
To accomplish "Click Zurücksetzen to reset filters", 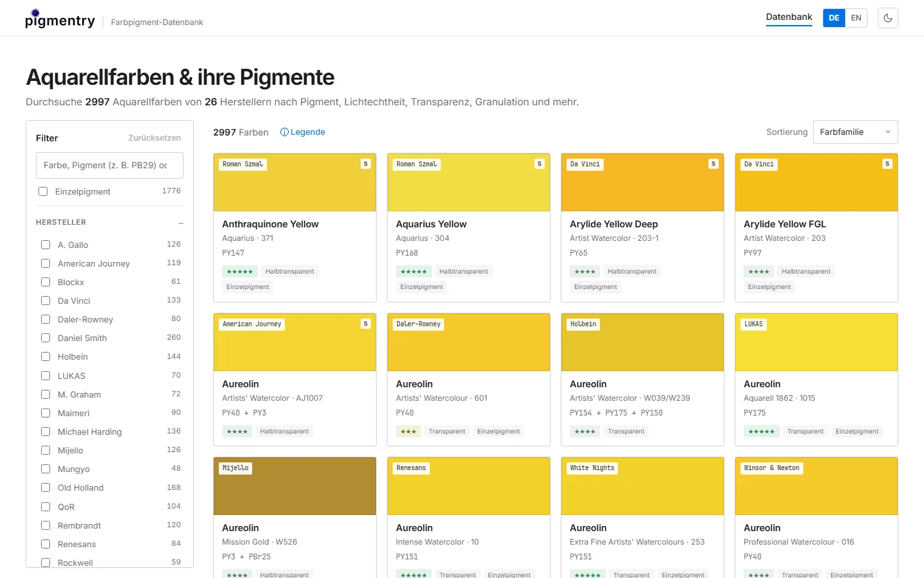I will pyautogui.click(x=155, y=138).
